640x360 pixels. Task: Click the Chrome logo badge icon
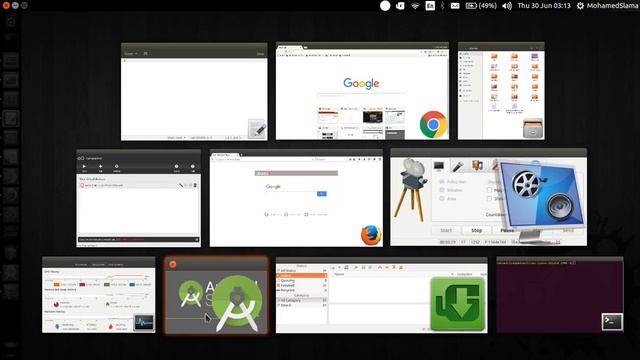[x=433, y=124]
